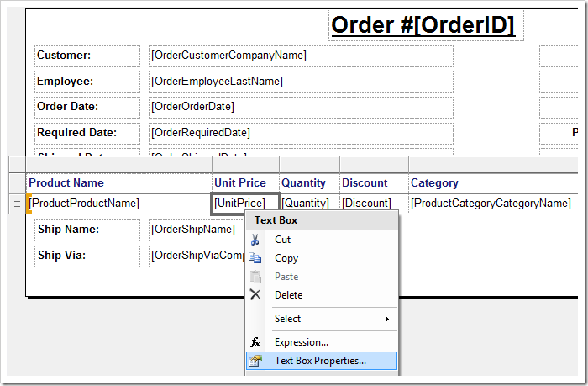Select the Ship Via: label
The width and height of the screenshot is (588, 386).
pyautogui.click(x=87, y=256)
